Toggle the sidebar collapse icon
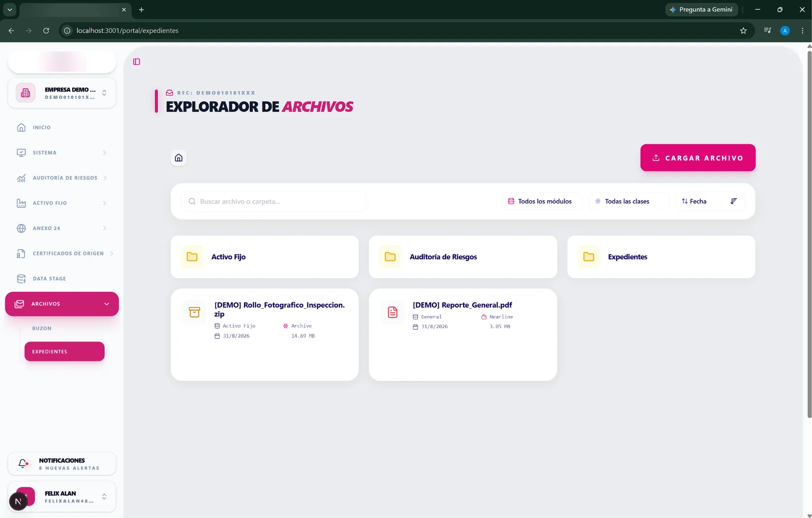Screen dimensions: 812x518 coord(137,62)
